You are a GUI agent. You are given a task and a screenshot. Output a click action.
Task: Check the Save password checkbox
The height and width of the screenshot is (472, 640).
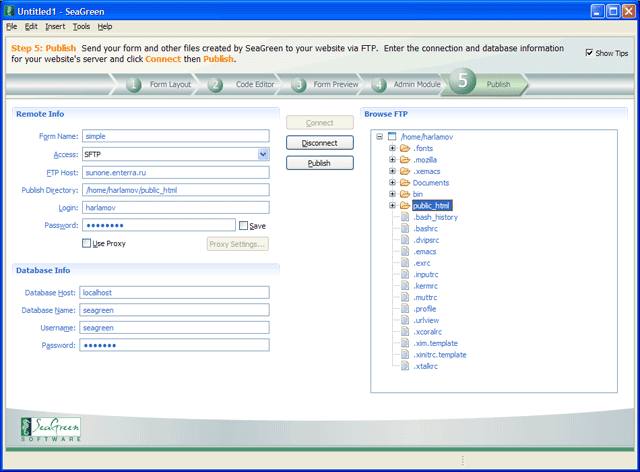point(243,225)
